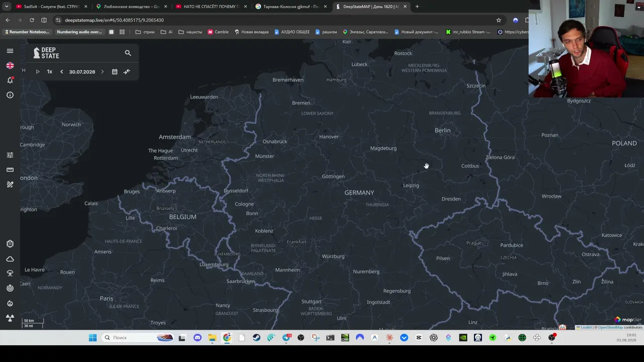The image size is (644, 362).
Task: Play the map timeline animation
Action: 38,72
